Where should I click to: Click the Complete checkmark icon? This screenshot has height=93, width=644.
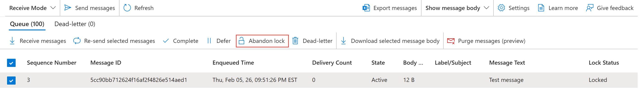[165, 41]
